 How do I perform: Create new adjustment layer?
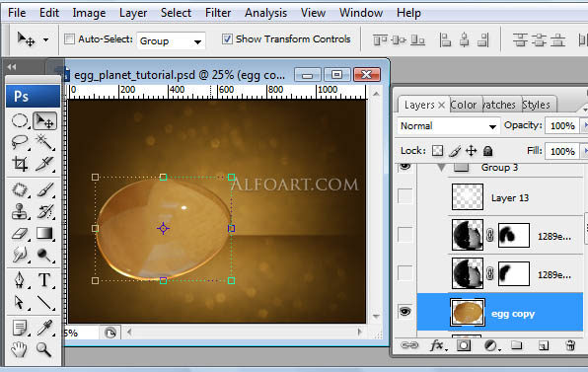491,345
